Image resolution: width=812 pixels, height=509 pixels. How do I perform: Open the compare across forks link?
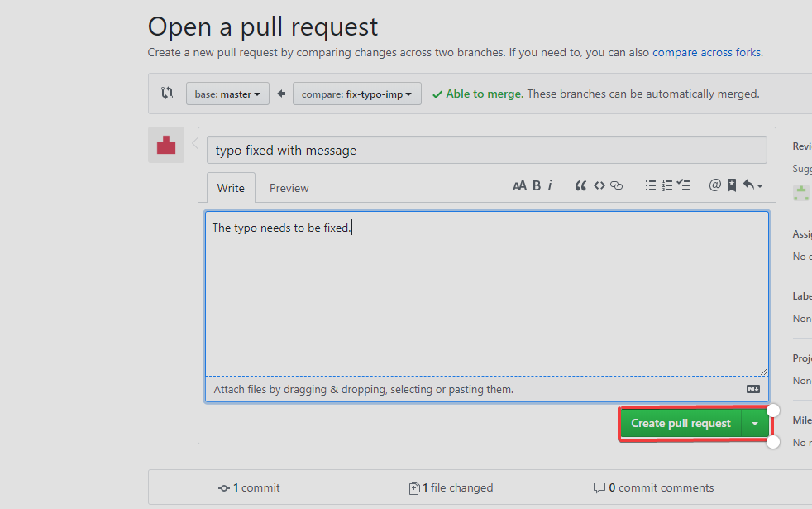pos(705,52)
